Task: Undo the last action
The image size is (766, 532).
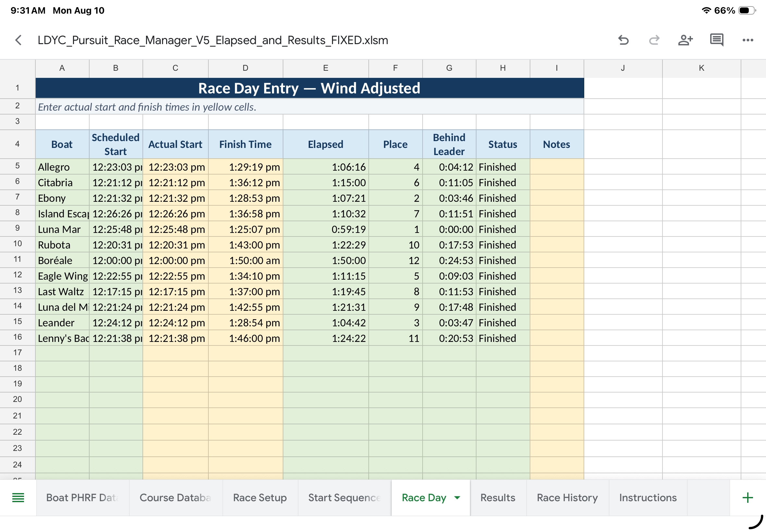Action: (x=623, y=40)
